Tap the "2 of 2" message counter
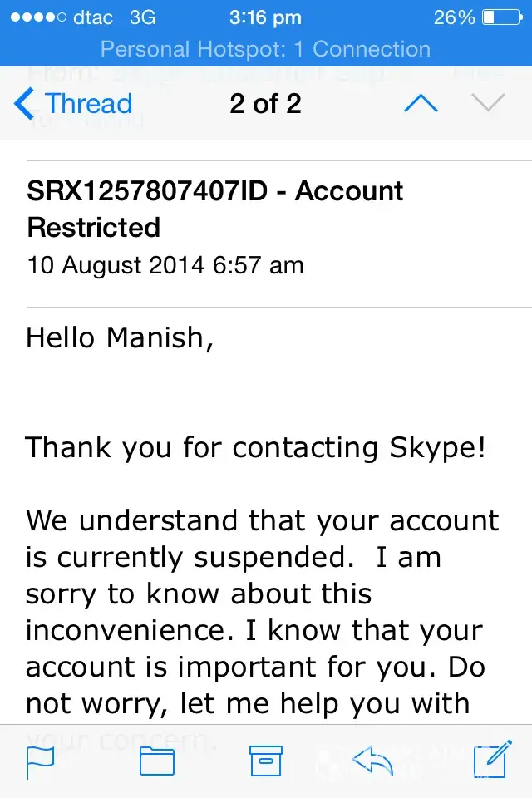Image resolution: width=532 pixels, height=798 pixels. (x=266, y=104)
